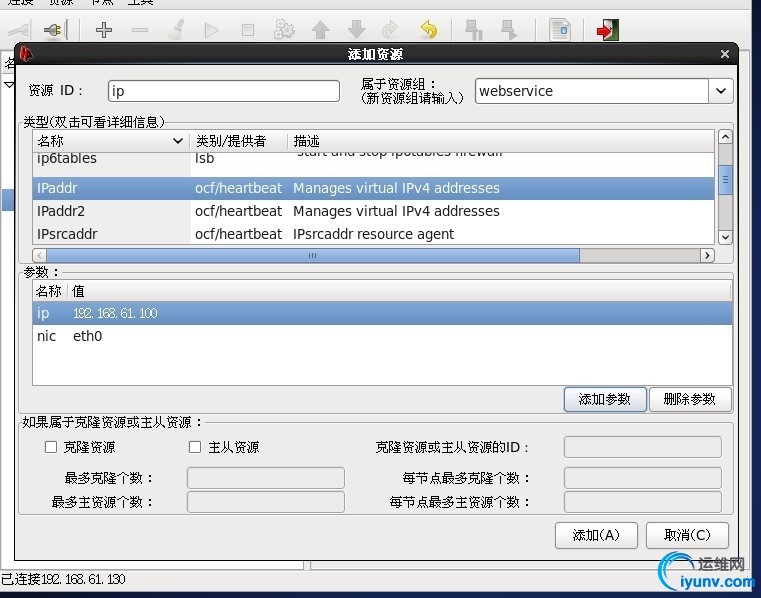
Task: Click the 最多克隆个数 input field
Action: pos(265,478)
